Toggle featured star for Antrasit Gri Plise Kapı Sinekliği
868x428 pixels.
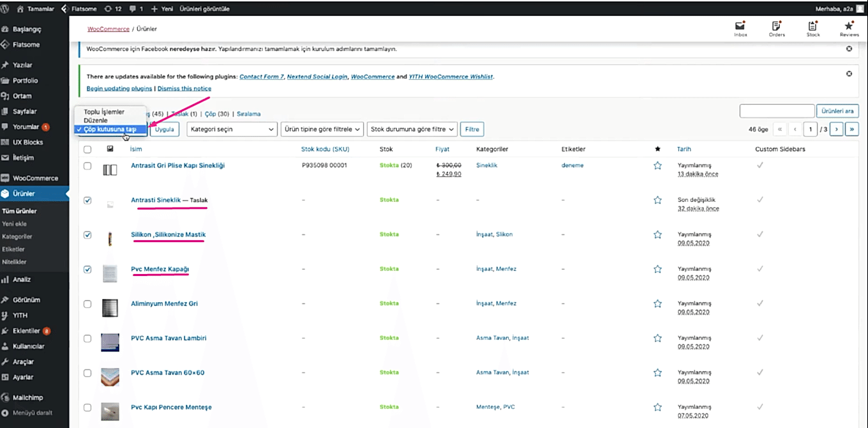tap(657, 165)
